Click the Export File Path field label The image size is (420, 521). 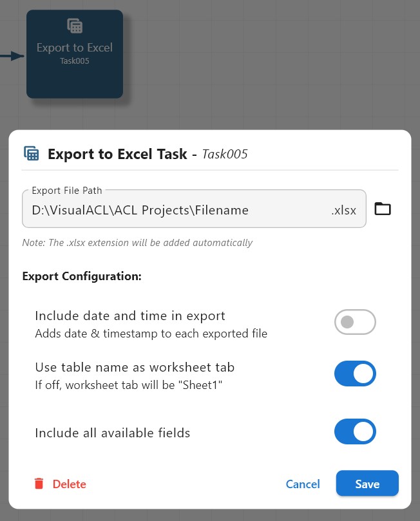point(66,191)
